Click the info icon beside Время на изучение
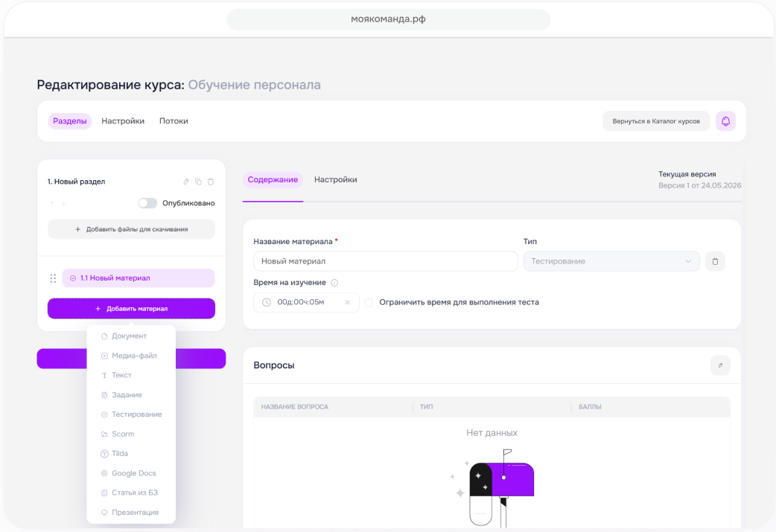 [x=334, y=283]
